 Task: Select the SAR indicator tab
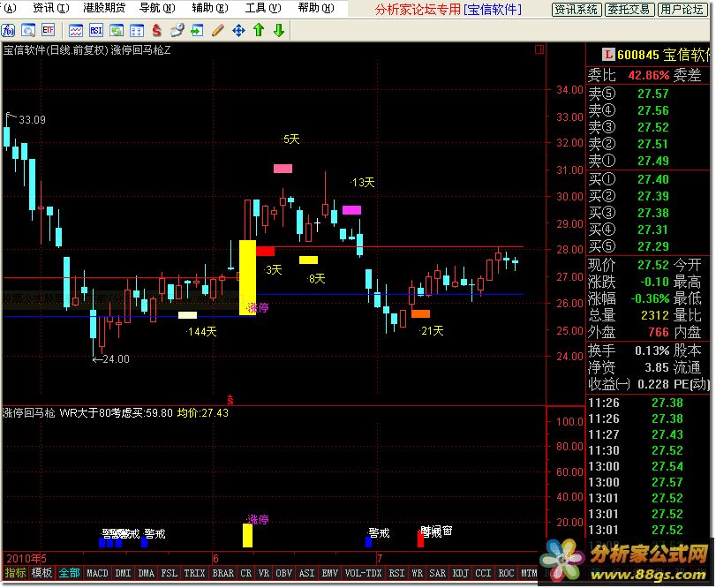(438, 572)
